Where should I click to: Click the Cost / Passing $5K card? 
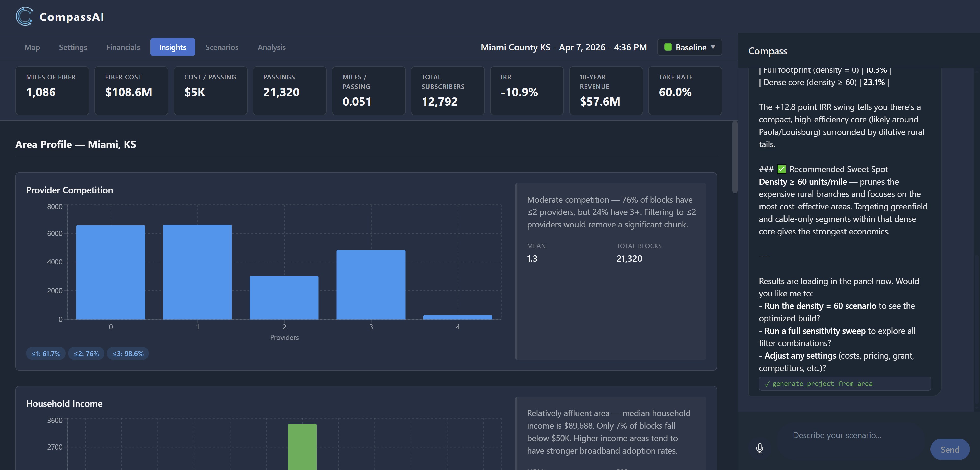click(210, 91)
